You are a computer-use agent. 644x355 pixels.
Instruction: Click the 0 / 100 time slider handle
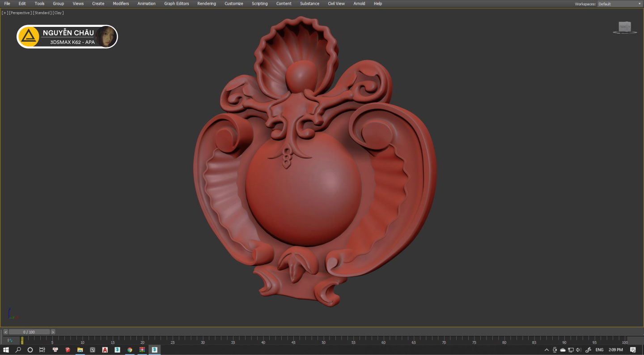click(29, 332)
